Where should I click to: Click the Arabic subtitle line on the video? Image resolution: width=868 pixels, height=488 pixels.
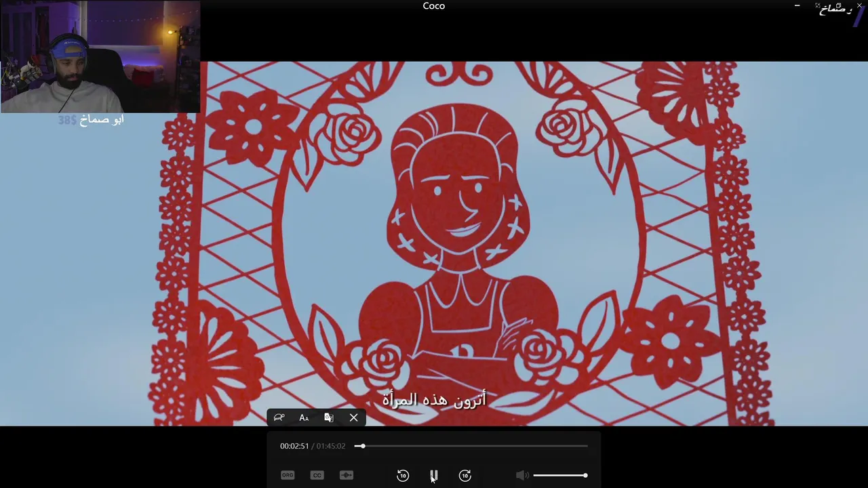(434, 400)
